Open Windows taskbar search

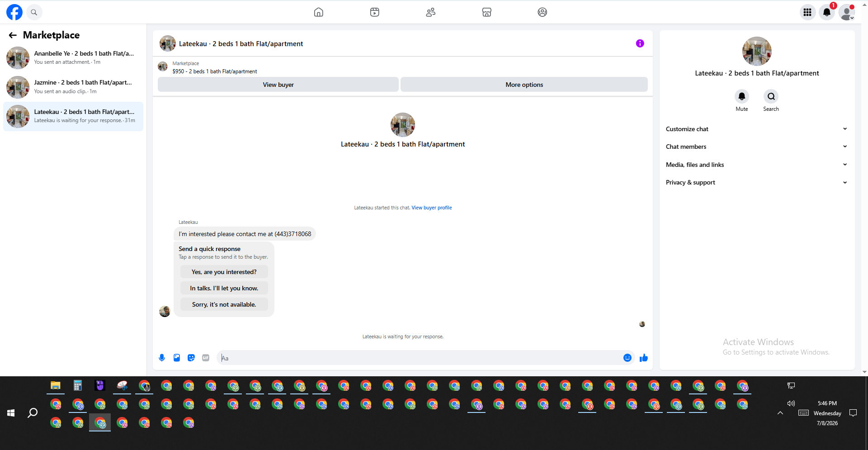(33, 413)
